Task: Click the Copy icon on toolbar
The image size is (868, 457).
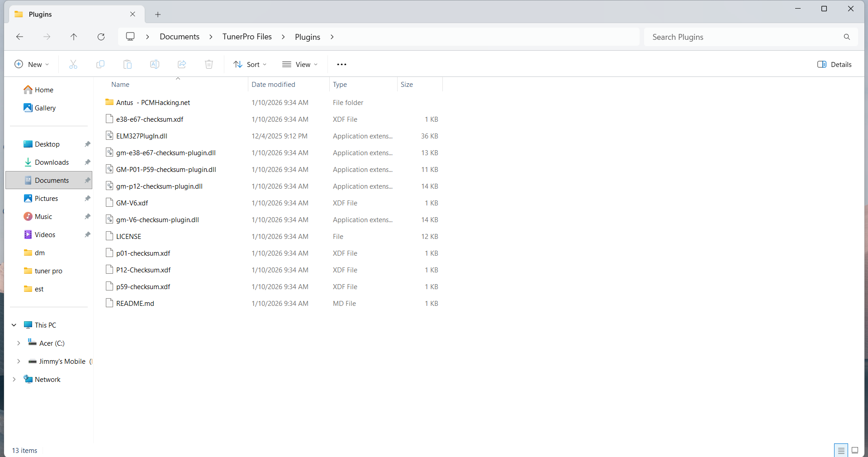Action: tap(100, 64)
